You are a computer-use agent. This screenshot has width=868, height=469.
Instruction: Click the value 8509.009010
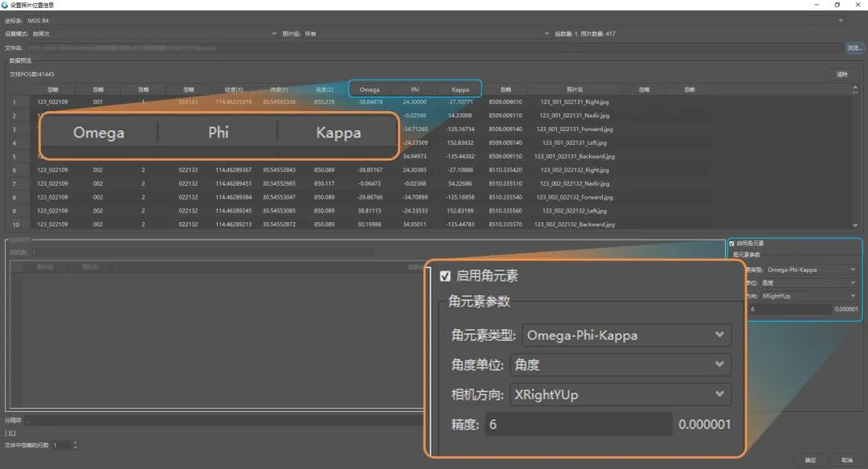[x=506, y=102]
